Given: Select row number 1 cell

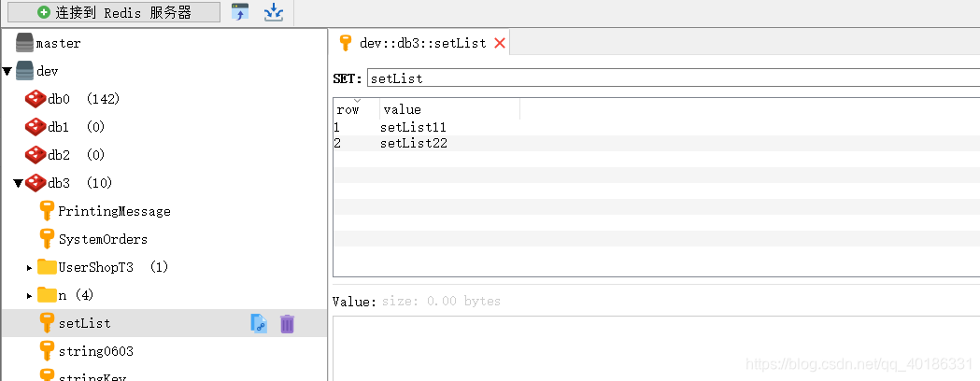Looking at the screenshot, I should click(x=337, y=127).
